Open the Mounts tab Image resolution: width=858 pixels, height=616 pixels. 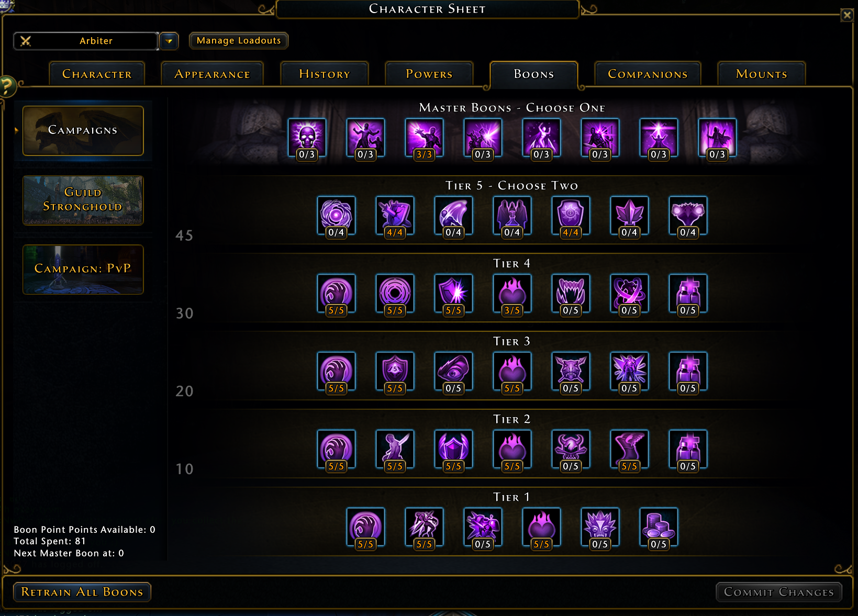[762, 74]
